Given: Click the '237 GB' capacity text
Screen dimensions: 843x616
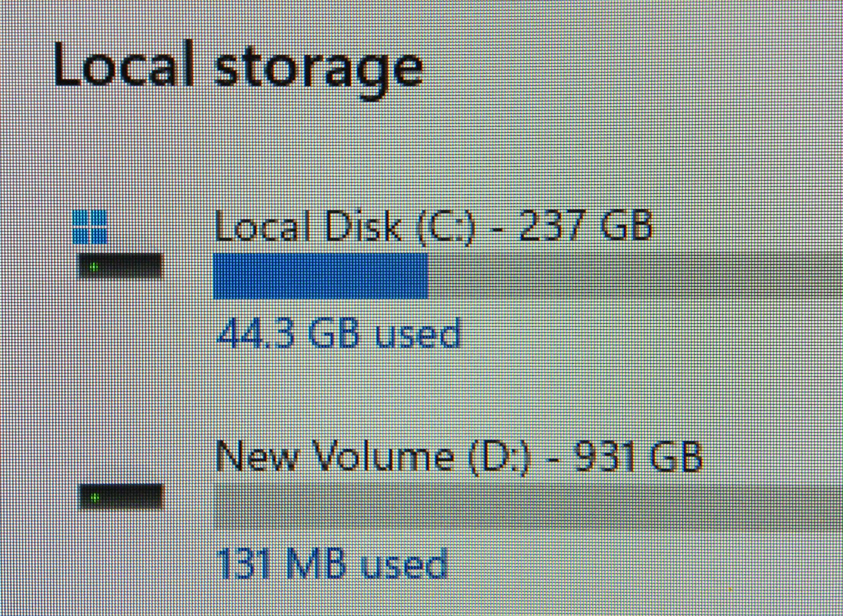Looking at the screenshot, I should (585, 225).
